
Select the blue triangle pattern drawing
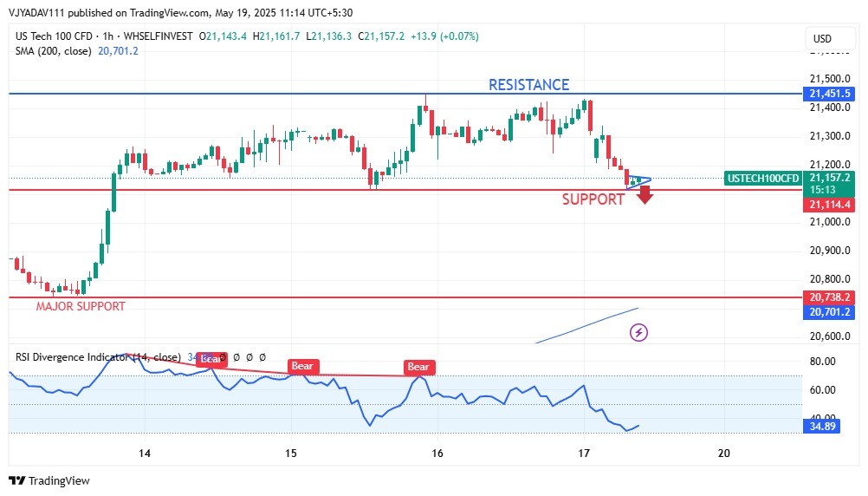[x=638, y=181]
